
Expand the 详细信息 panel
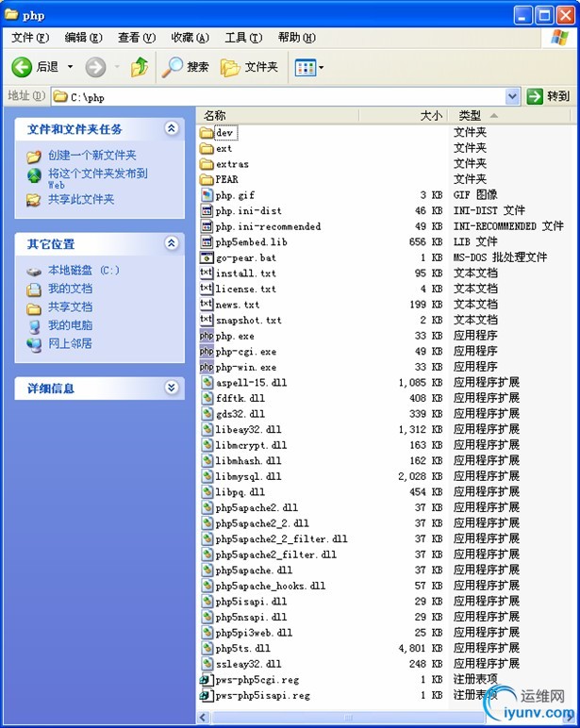[172, 388]
